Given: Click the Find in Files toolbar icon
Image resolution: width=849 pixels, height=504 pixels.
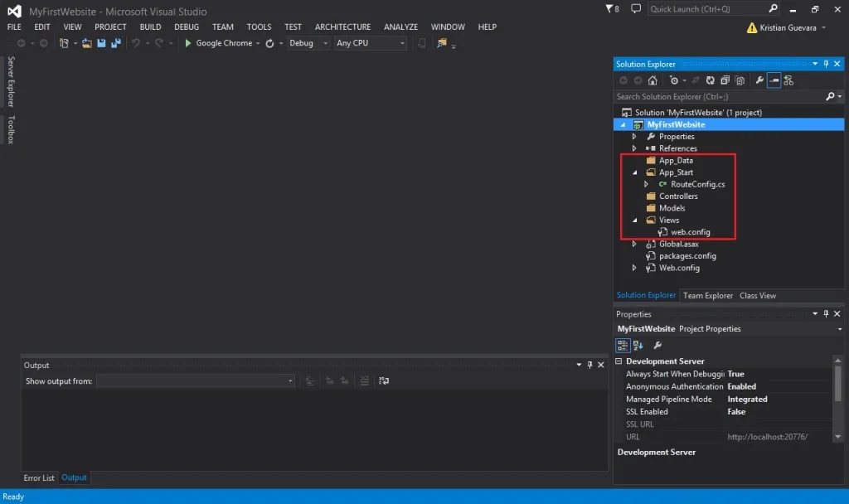Looking at the screenshot, I should (x=442, y=43).
